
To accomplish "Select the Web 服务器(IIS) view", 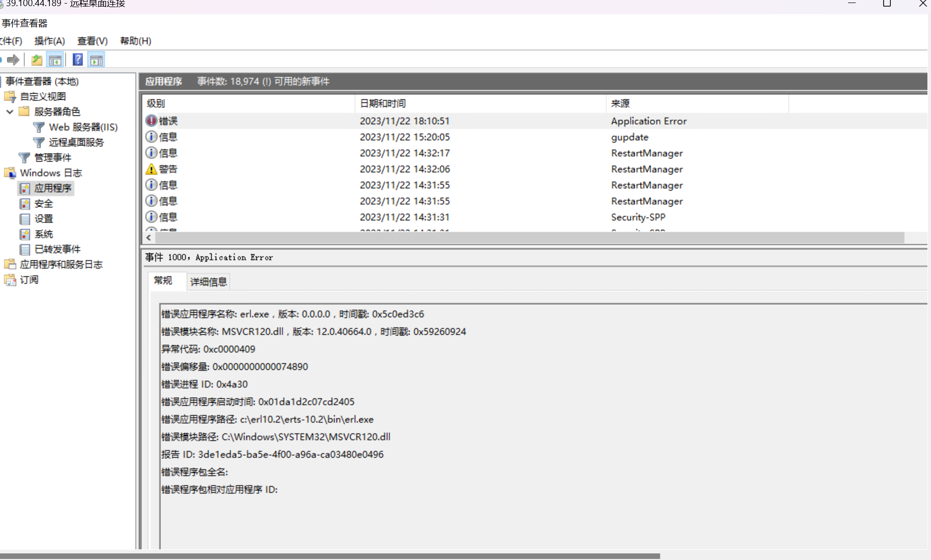I will pos(83,127).
